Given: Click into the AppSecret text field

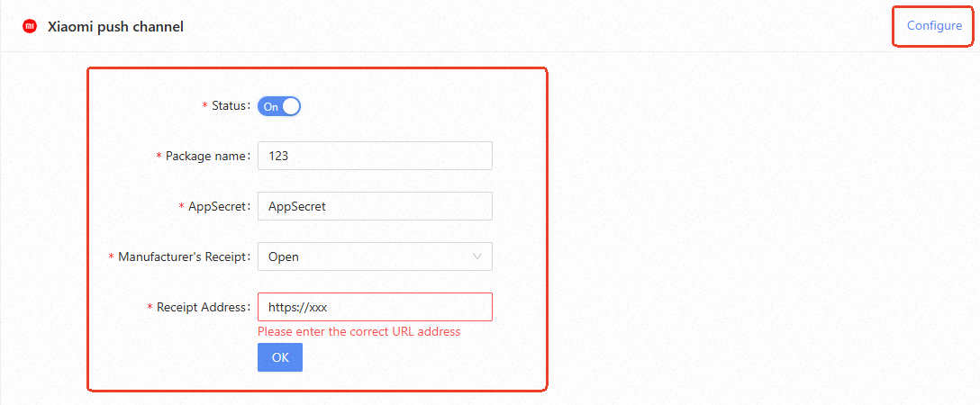Looking at the screenshot, I should 375,206.
